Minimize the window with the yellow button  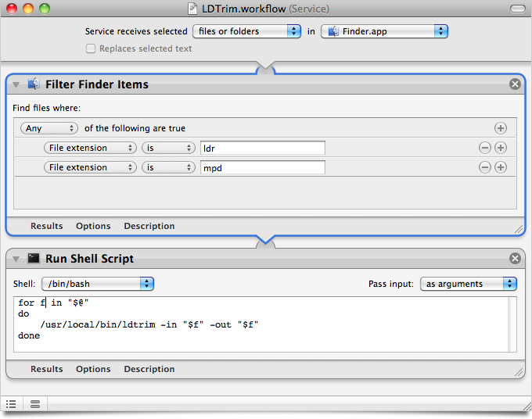point(28,9)
